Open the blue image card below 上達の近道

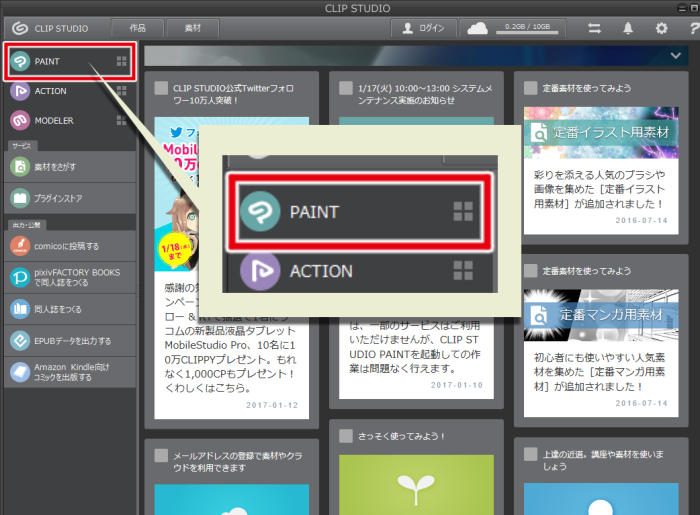pos(601,499)
